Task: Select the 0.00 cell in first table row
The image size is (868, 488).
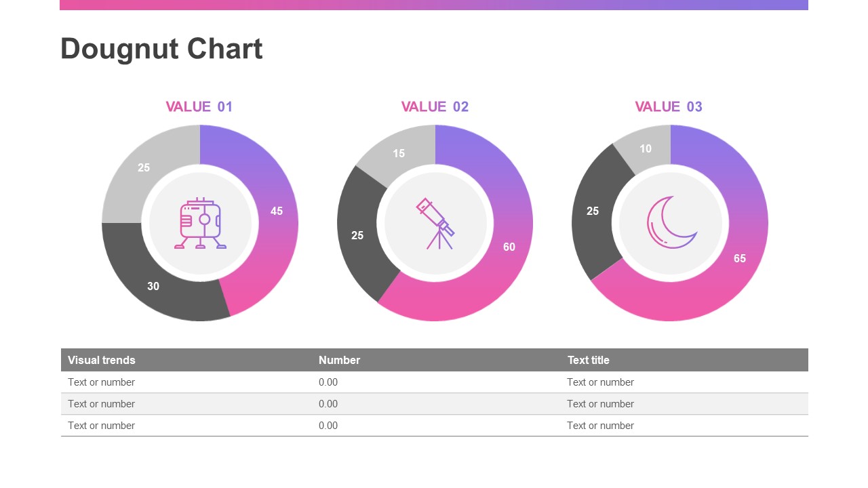Action: (x=328, y=382)
